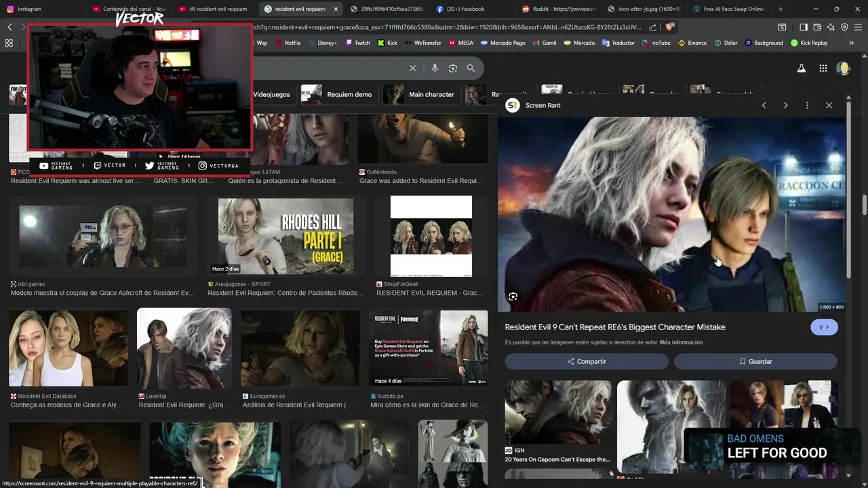The image size is (868, 488).
Task: Open the Brave Wallet icon
Action: 817,27
